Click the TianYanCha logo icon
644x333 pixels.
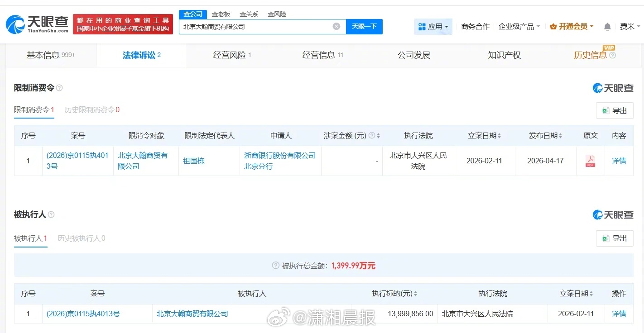(x=15, y=24)
